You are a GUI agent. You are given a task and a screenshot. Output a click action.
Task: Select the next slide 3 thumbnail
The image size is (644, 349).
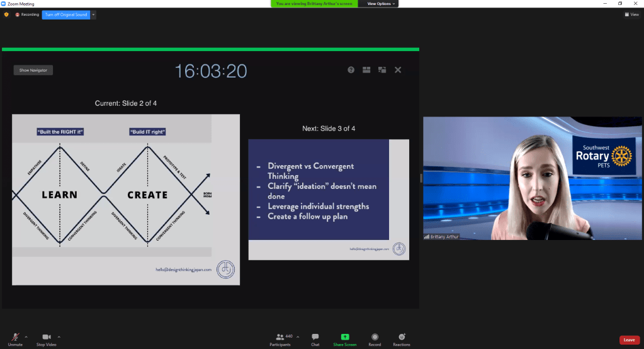pos(328,199)
